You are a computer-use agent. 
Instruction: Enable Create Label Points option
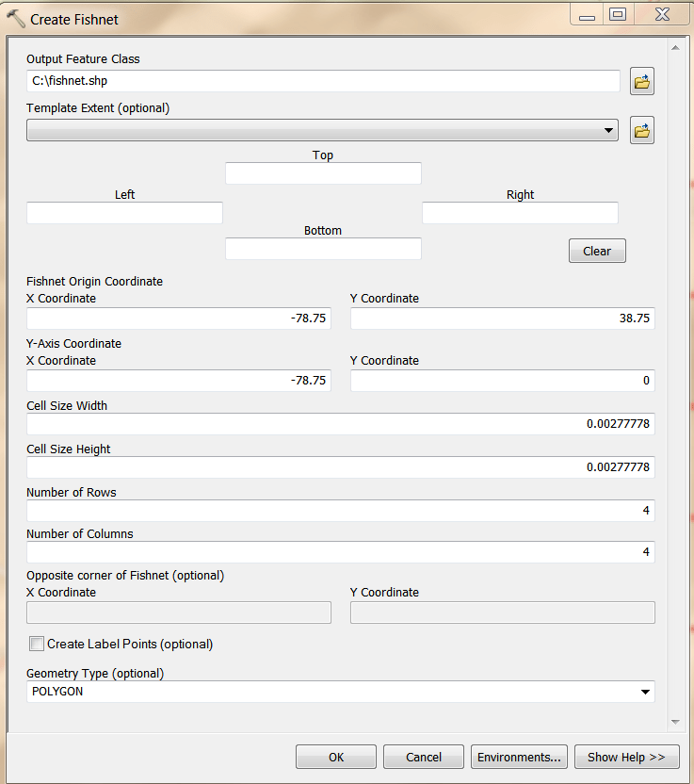click(x=36, y=643)
